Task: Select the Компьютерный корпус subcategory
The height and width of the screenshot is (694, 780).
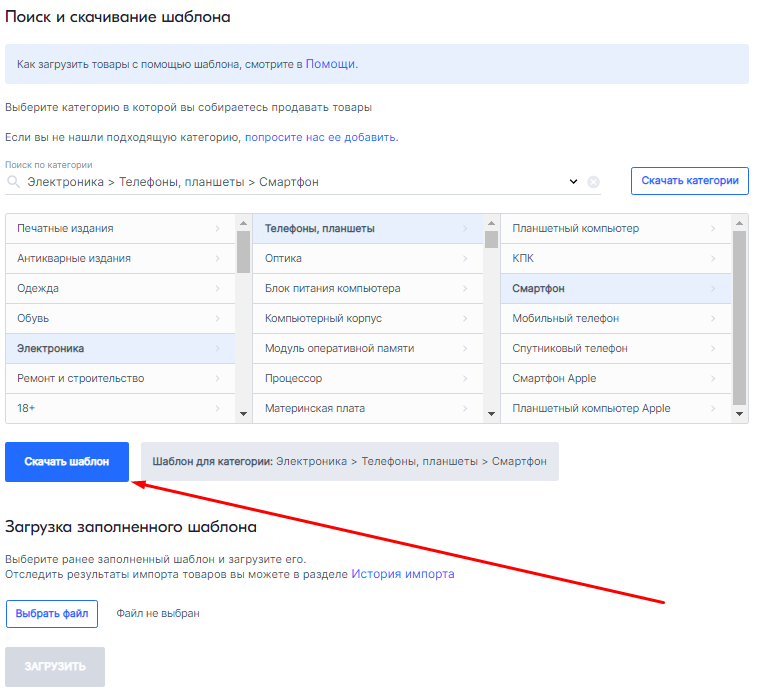Action: click(368, 318)
